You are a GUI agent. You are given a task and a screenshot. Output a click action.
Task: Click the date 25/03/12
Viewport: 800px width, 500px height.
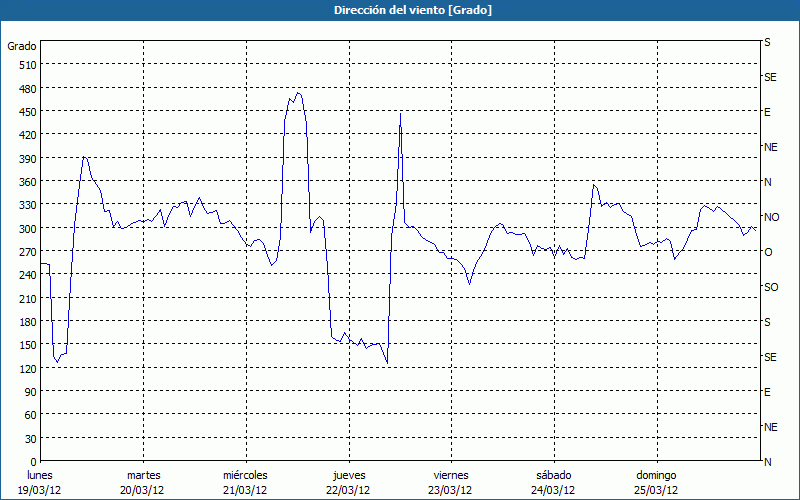point(657,490)
